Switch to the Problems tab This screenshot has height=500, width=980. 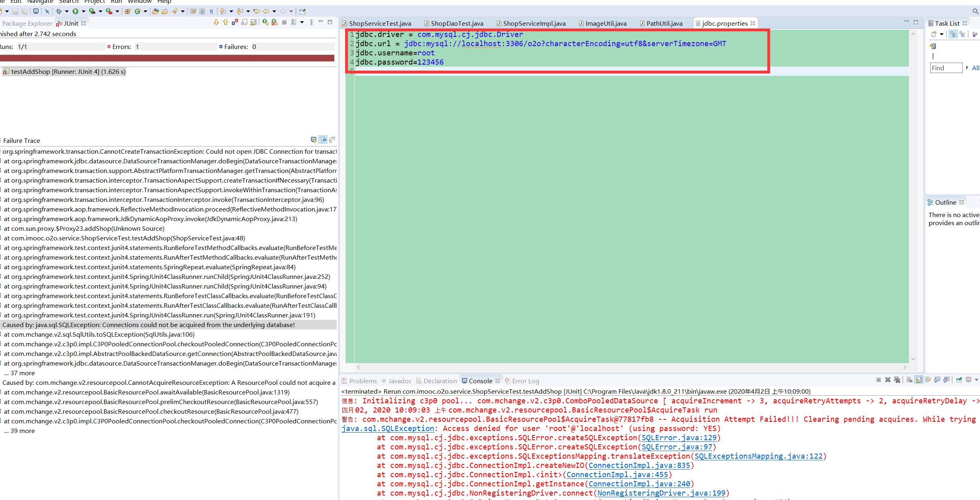(x=359, y=381)
